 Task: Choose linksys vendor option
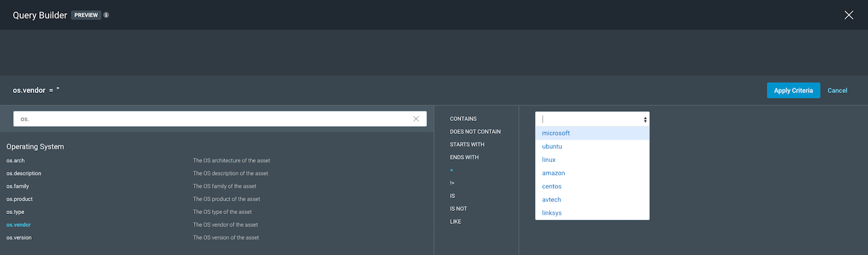552,213
